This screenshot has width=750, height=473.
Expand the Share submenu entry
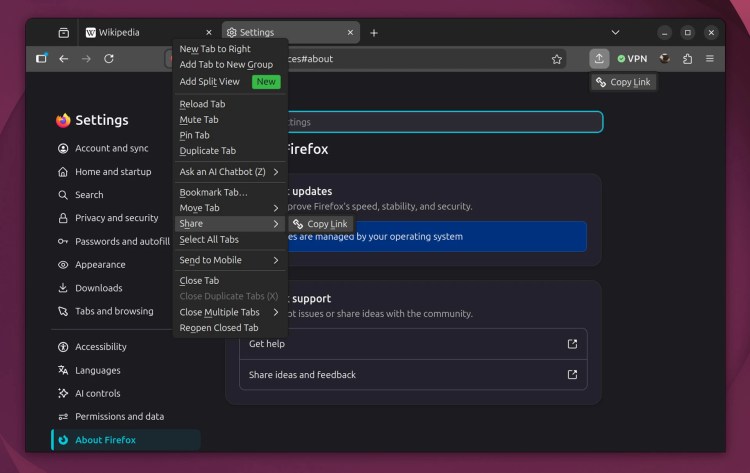click(x=230, y=224)
